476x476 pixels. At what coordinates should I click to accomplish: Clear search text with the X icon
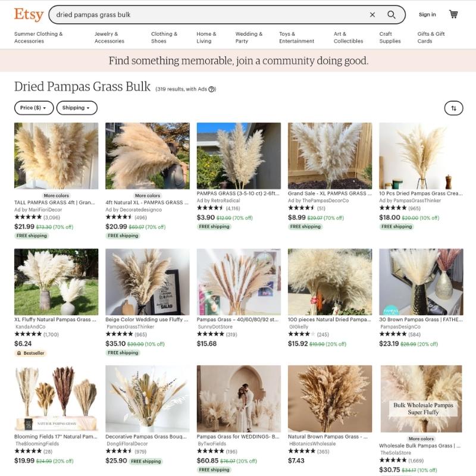coord(372,14)
